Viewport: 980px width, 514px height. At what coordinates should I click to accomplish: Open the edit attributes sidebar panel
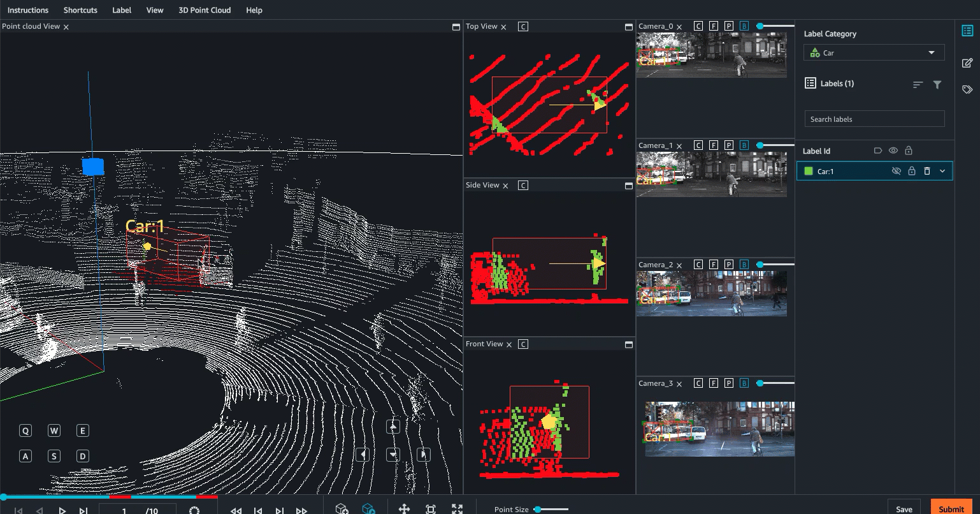point(967,62)
